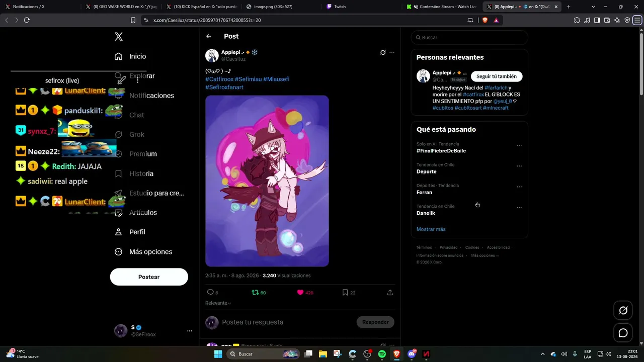Switch to the Twitch tab
The image size is (644, 362).
click(362, 7)
